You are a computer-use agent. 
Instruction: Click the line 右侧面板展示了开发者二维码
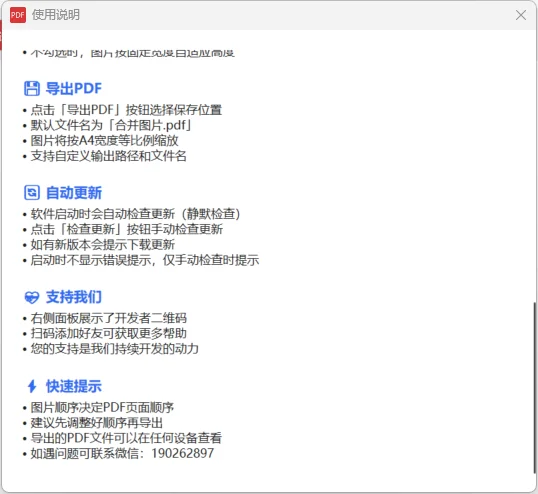click(x=109, y=318)
